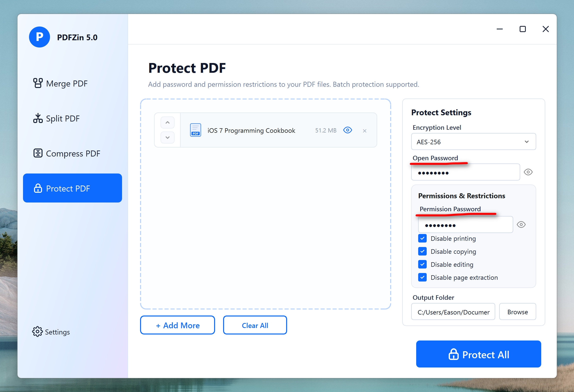
Task: Move file up with chevron arrow
Action: [x=168, y=122]
